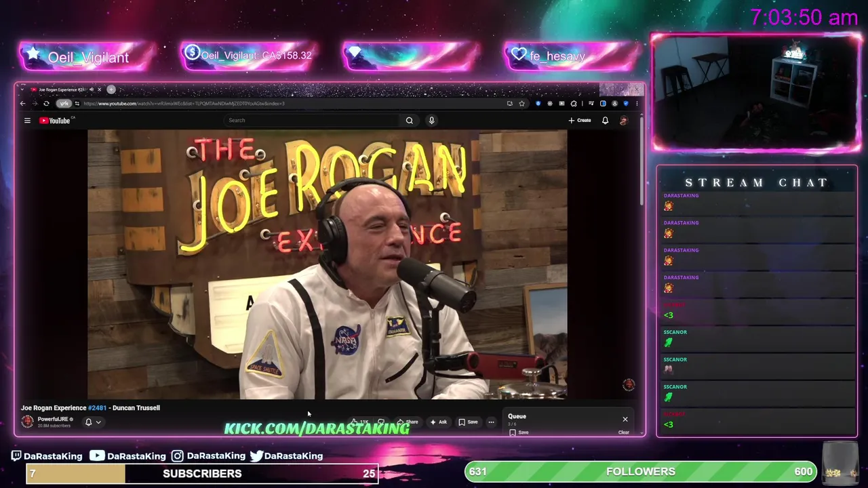868x488 pixels.
Task: Click the fe_hesavy heart badge
Action: (573, 56)
